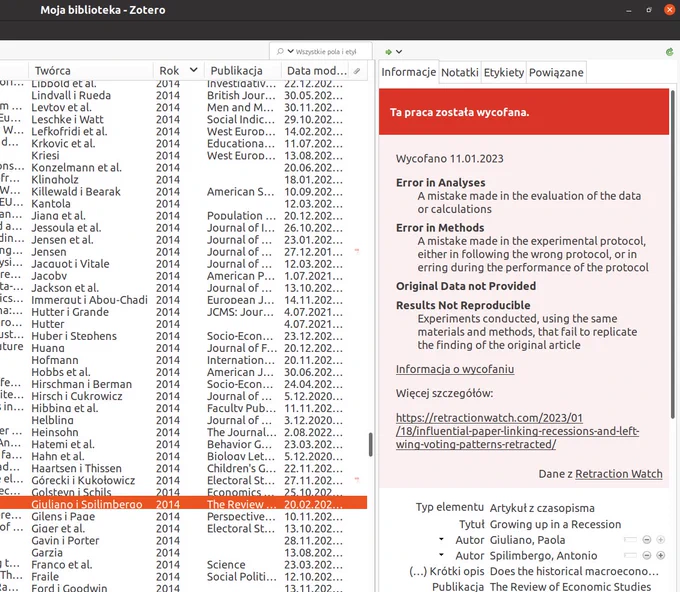The width and height of the screenshot is (680, 592).
Task: Click the info pane vertical scrollbar
Action: pyautogui.click(x=673, y=255)
